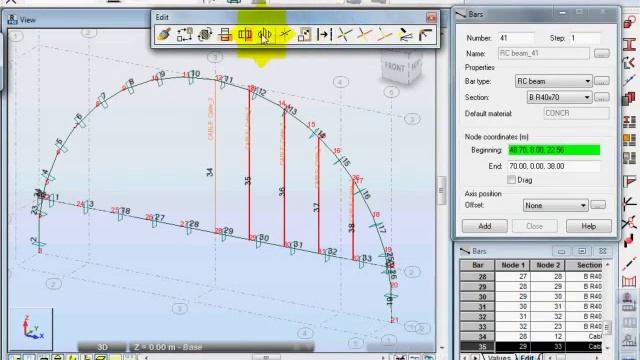Click the Node 2 column header
The image size is (640, 360).
click(548, 265)
